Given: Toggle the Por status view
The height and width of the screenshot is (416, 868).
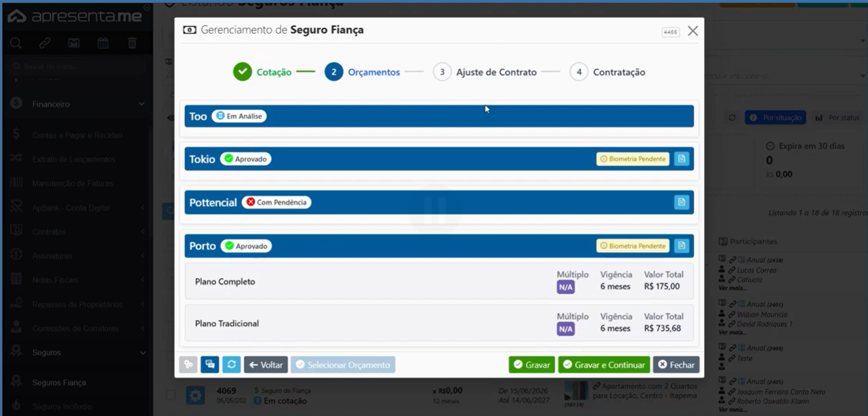Looking at the screenshot, I should click(837, 118).
